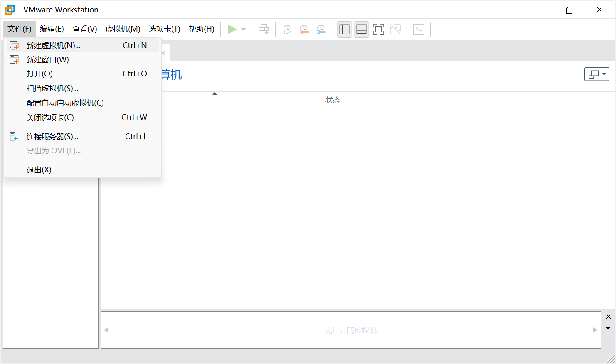Screen dimensions: 616x364
Task: Minimize the VMware Workstation window
Action: (x=541, y=10)
